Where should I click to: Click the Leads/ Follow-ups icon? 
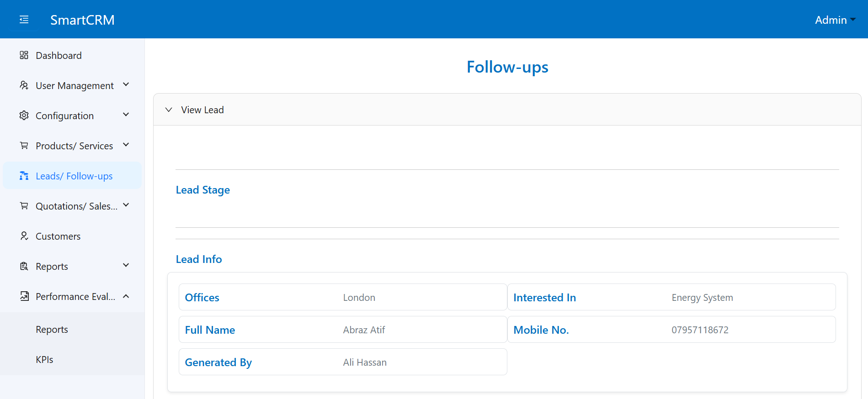[24, 176]
